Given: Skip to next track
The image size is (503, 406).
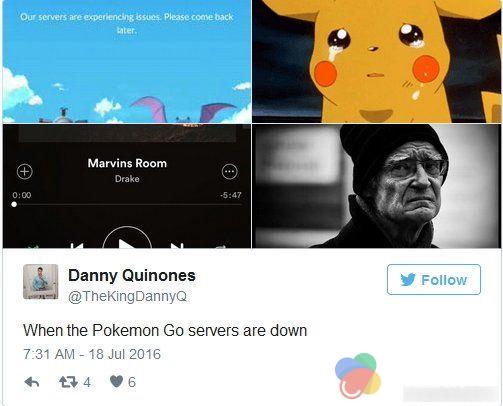Looking at the screenshot, I should [177, 246].
